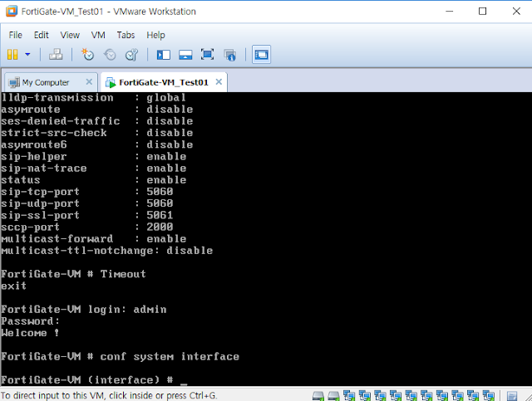The width and height of the screenshot is (532, 401).
Task: Click the My Computer tab icon
Action: pyautogui.click(x=14, y=82)
